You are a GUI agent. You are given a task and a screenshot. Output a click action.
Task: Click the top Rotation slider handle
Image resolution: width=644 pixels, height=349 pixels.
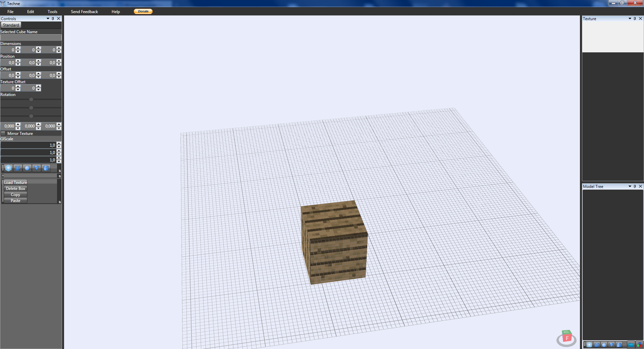click(x=31, y=99)
